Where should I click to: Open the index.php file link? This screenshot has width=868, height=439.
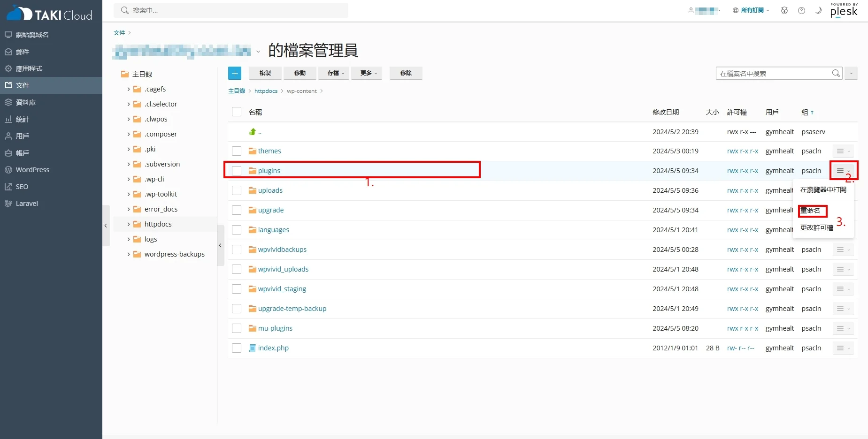pos(273,348)
